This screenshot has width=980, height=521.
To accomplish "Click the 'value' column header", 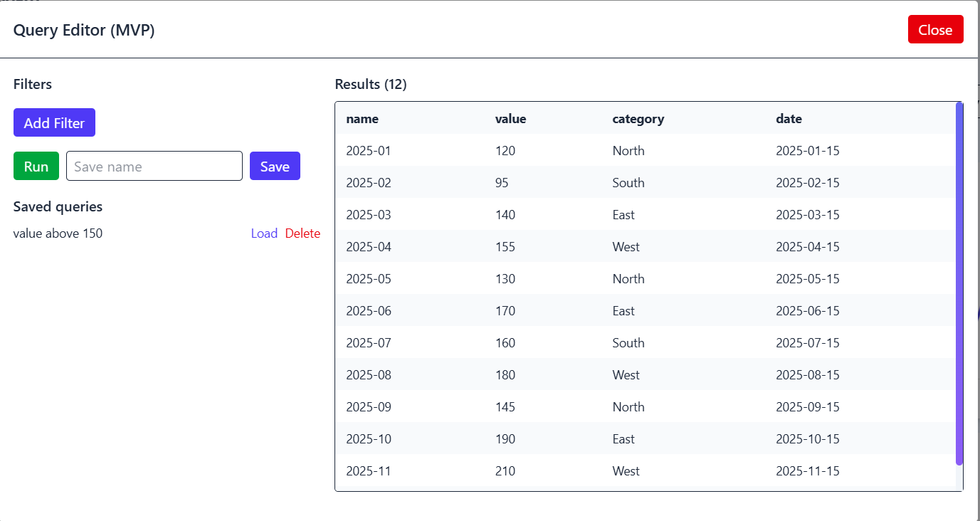I will point(510,119).
